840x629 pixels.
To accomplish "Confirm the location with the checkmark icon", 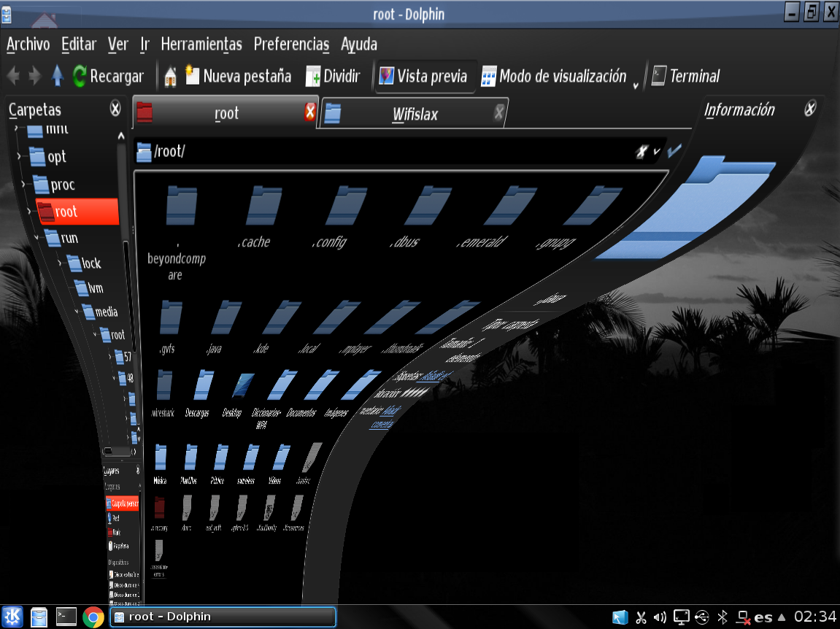I will coord(674,150).
